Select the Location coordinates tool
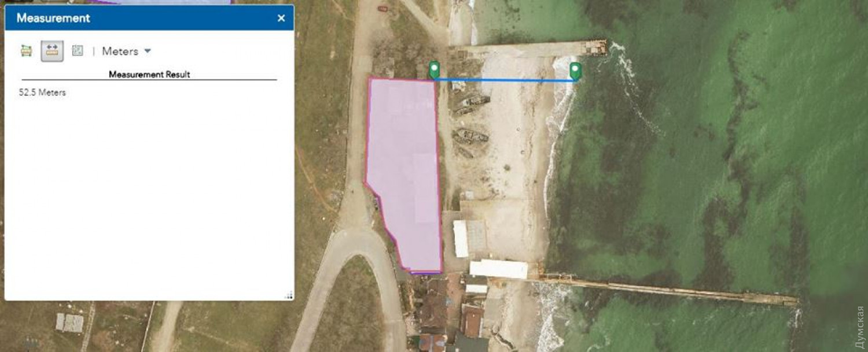The height and width of the screenshot is (352, 868). click(x=78, y=51)
